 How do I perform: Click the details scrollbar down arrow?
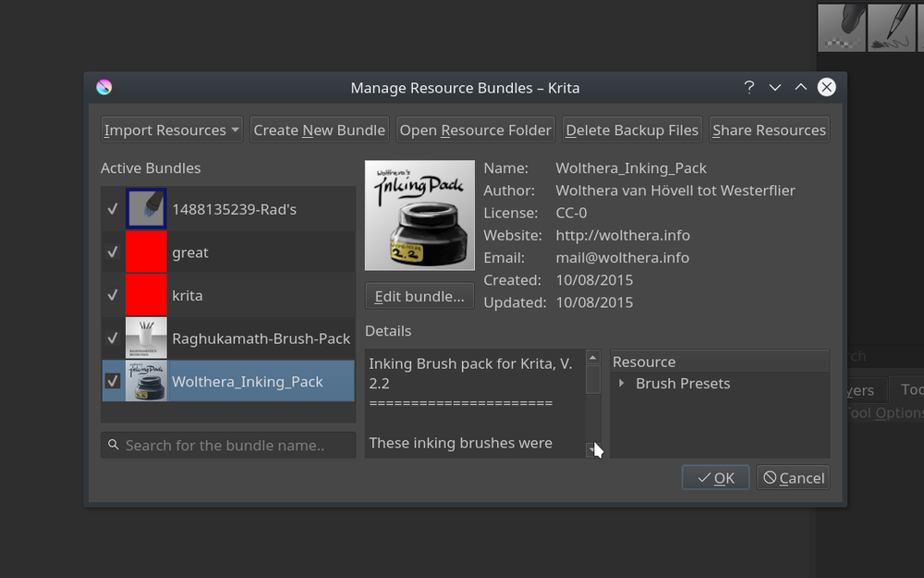click(x=592, y=449)
